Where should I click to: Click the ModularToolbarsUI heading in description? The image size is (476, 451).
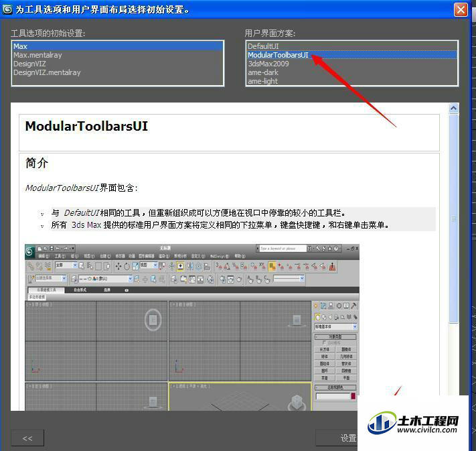pyautogui.click(x=86, y=126)
